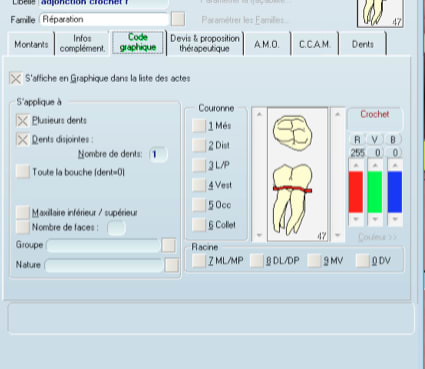The height and width of the screenshot is (369, 425).
Task: Toggle the Dents disjointes checkbox
Action: coord(22,140)
